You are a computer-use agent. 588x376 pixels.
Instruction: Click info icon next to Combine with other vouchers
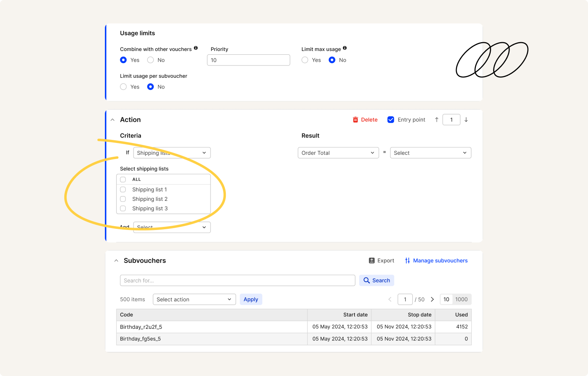[x=196, y=48]
